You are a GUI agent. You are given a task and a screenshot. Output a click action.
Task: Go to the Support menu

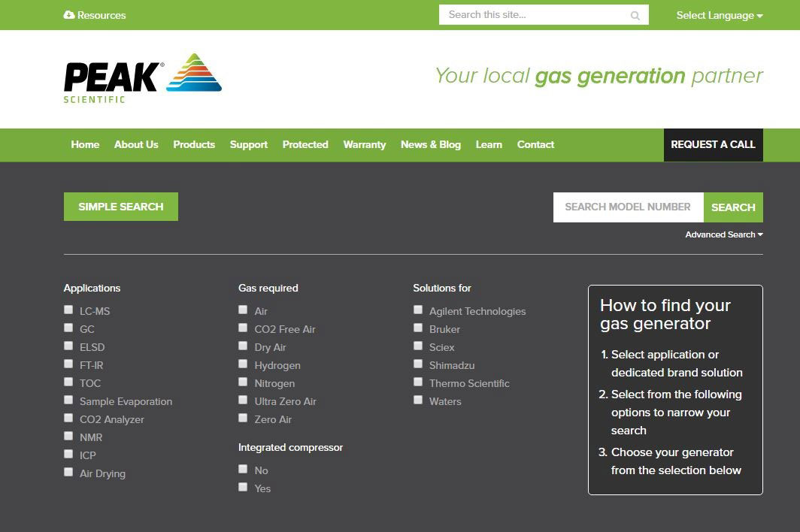tap(249, 144)
